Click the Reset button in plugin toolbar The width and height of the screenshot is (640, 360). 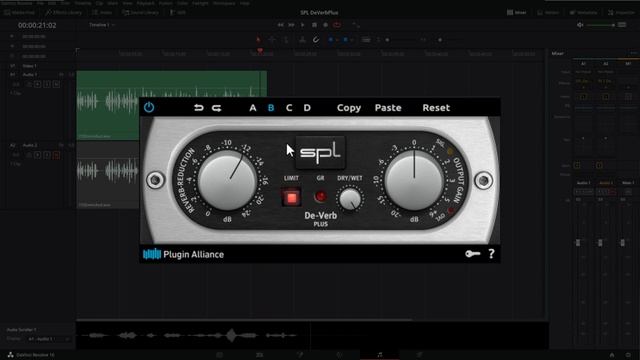tap(436, 108)
